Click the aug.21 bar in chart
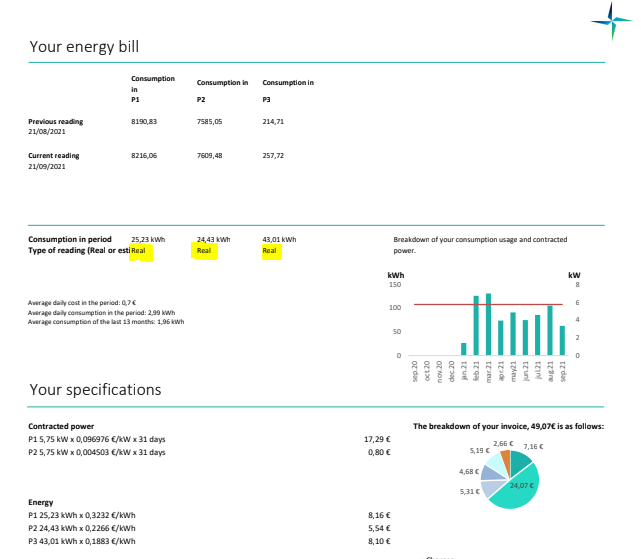Viewport: 641px width, 559px height. (x=550, y=330)
